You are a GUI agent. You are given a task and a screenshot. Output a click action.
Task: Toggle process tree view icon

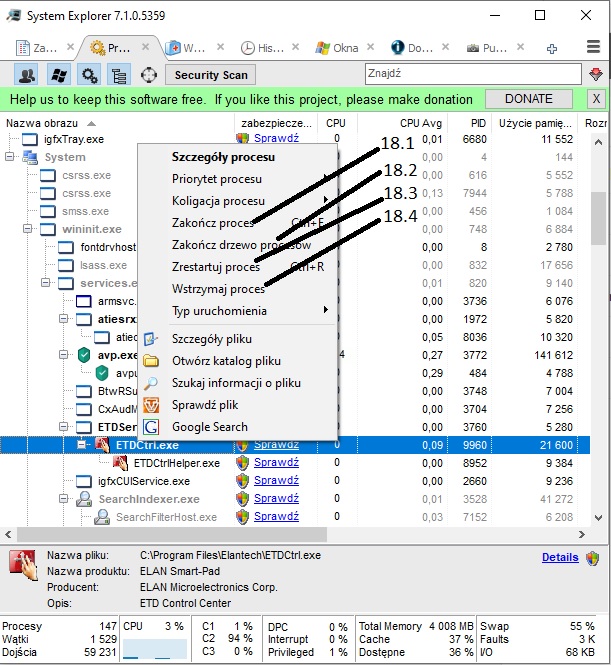(x=119, y=75)
